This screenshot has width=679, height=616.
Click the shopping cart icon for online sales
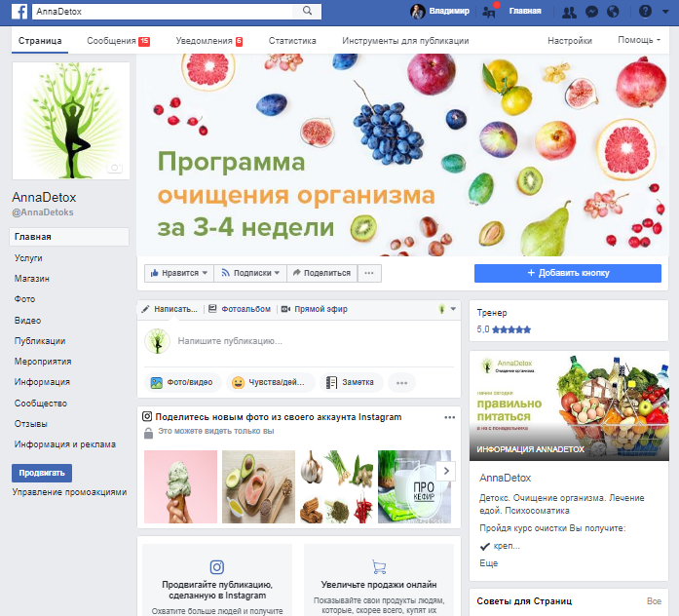(379, 566)
